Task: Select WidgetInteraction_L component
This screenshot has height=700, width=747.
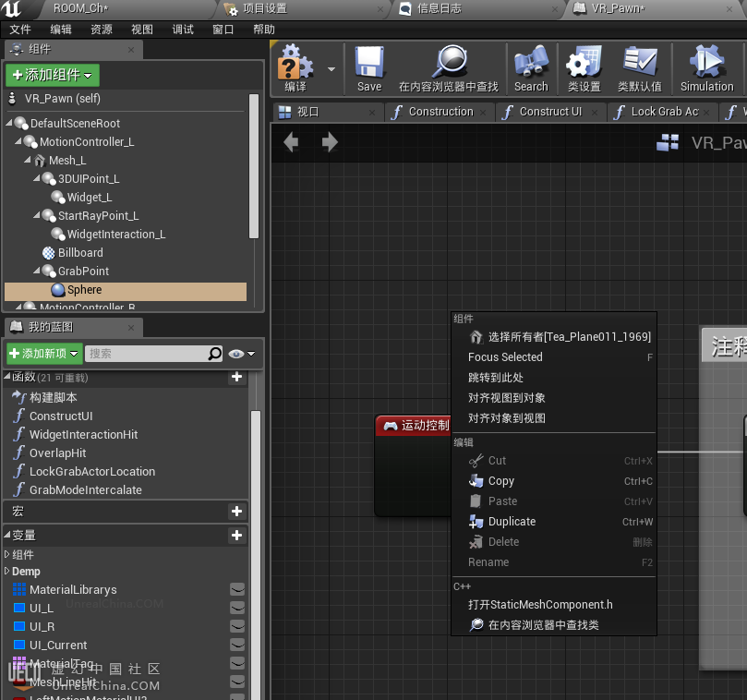Action: tap(116, 234)
